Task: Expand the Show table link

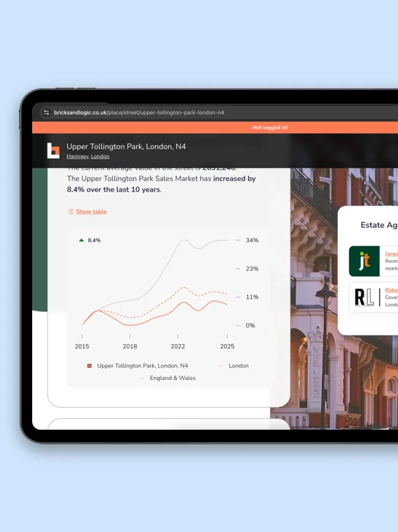Action: coord(91,211)
